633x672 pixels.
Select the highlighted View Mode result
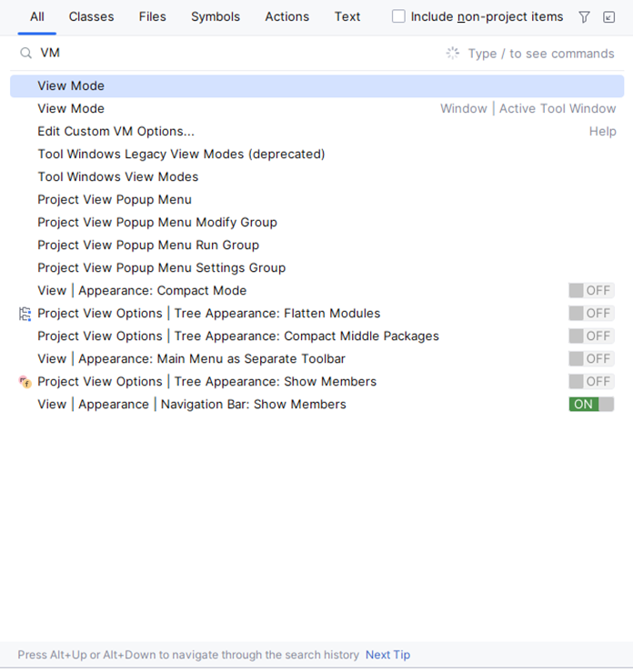(x=316, y=86)
